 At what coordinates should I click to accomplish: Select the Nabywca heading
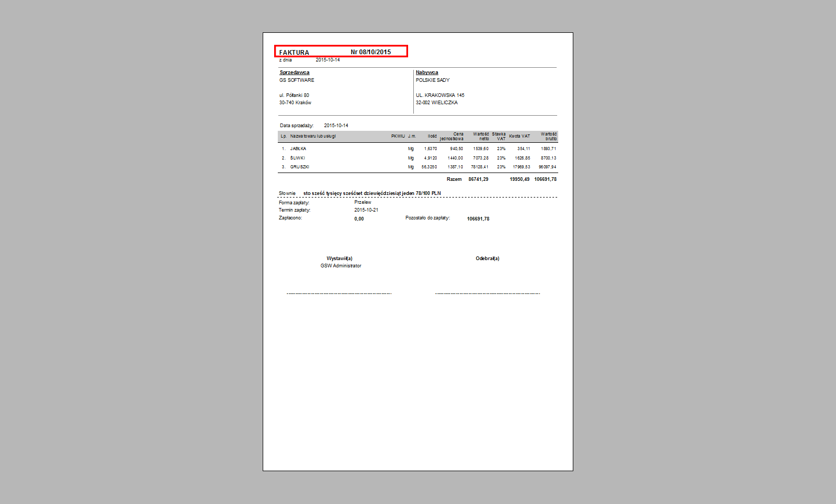point(427,72)
